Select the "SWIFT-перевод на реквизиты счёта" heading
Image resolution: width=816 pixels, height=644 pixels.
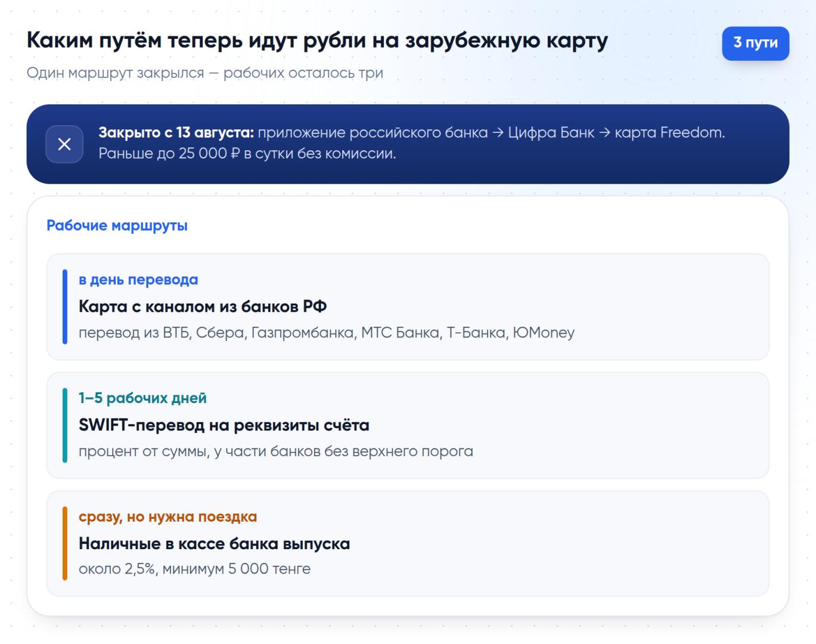click(x=224, y=425)
